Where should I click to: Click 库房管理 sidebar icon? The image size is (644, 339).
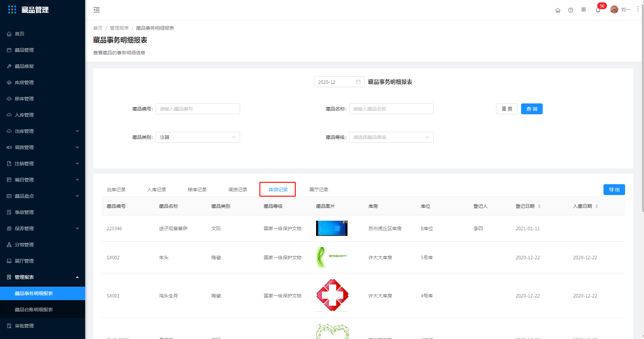pos(9,82)
